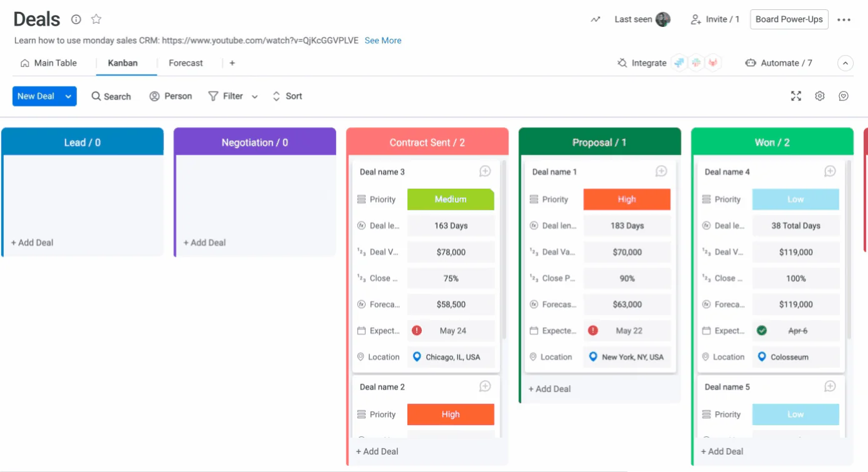Add Deal in the Proposal column

(549, 389)
